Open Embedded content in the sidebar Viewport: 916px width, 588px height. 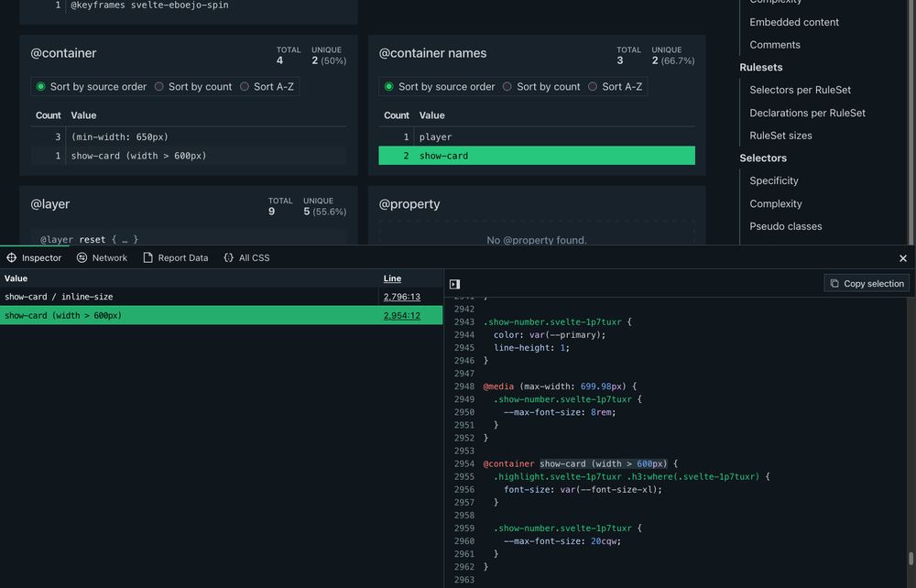[794, 22]
